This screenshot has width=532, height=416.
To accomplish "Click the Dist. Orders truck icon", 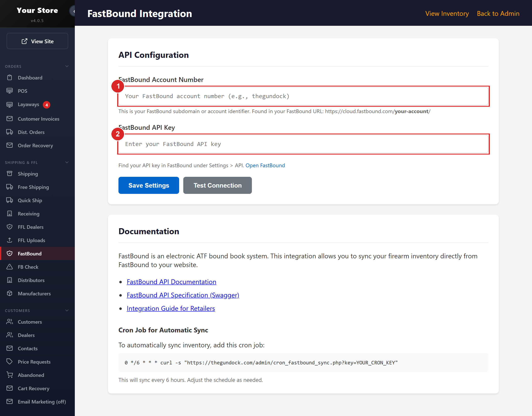I will (x=10, y=132).
